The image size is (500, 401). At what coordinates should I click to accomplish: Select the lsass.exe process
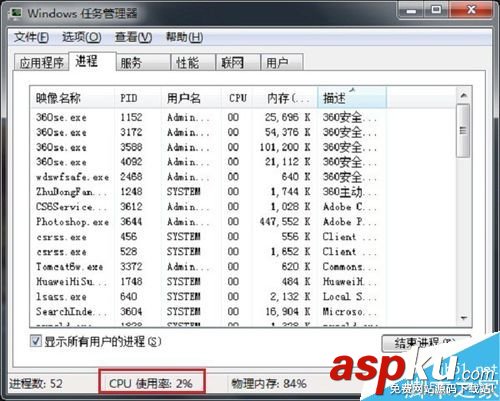click(x=207, y=297)
